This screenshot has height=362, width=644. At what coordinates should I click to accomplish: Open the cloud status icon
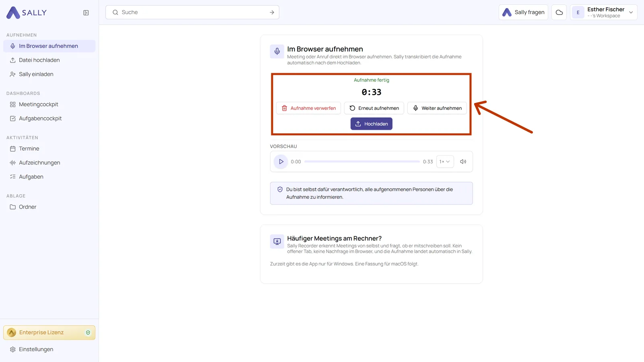pyautogui.click(x=559, y=12)
